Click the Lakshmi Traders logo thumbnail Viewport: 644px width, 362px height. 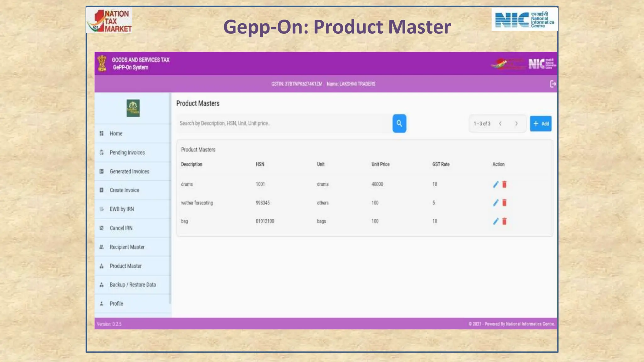(x=133, y=108)
